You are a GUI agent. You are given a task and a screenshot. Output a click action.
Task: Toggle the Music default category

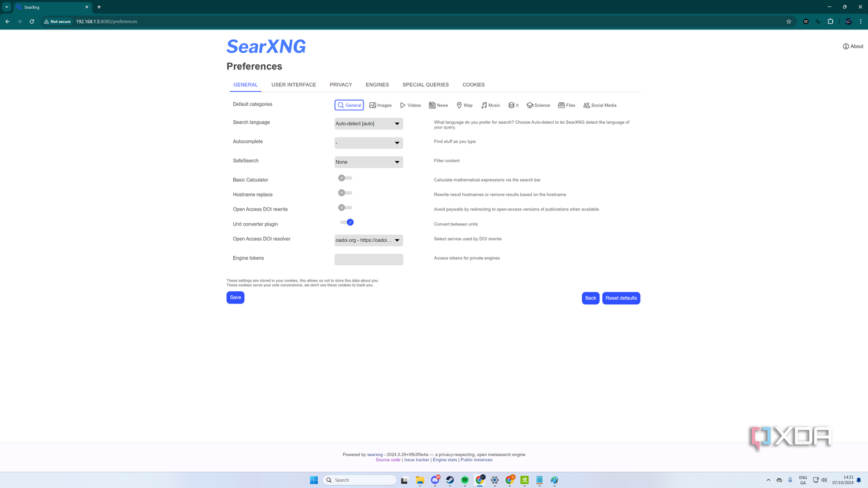(490, 105)
